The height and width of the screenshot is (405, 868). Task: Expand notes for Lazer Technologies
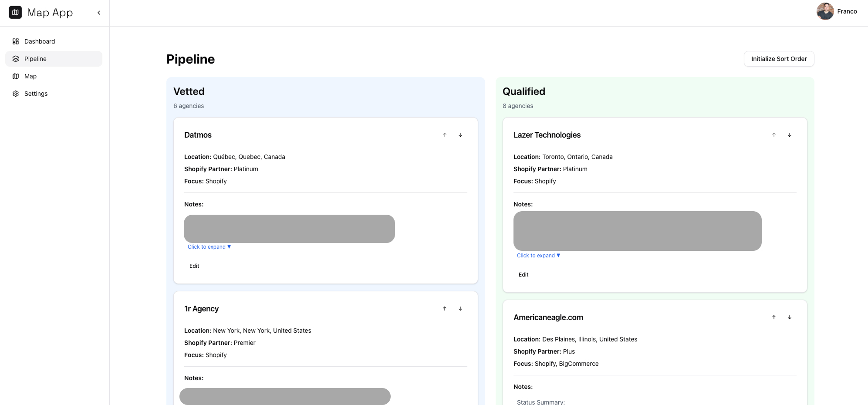click(x=538, y=255)
